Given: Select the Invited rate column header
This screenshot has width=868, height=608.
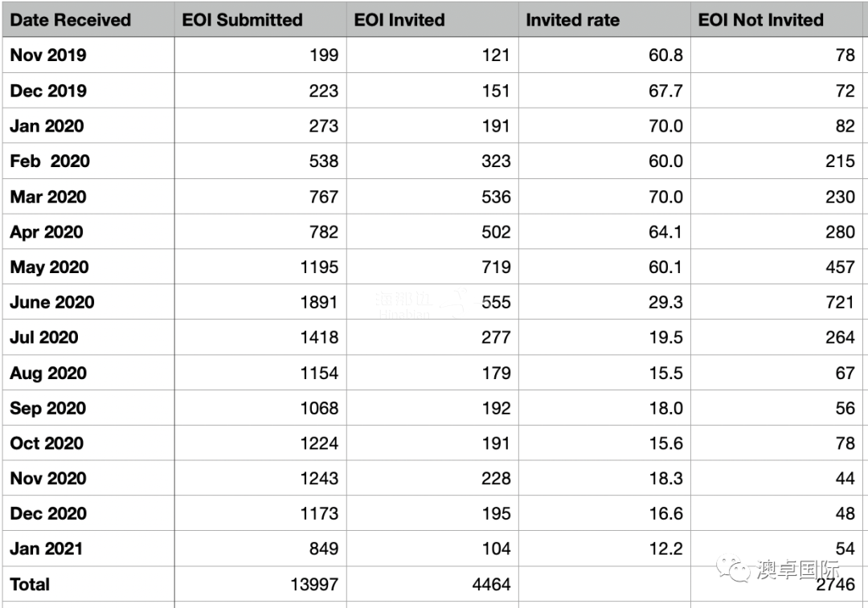Looking at the screenshot, I should [x=571, y=20].
